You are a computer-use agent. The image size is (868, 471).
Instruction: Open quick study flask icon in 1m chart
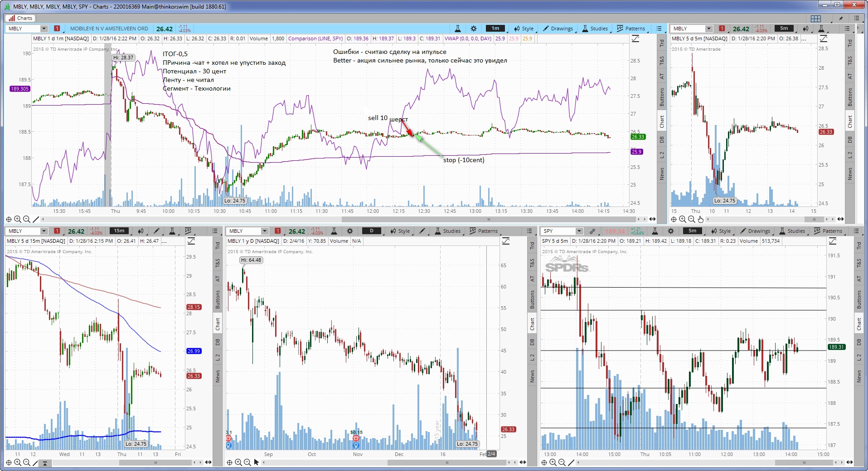(458, 29)
